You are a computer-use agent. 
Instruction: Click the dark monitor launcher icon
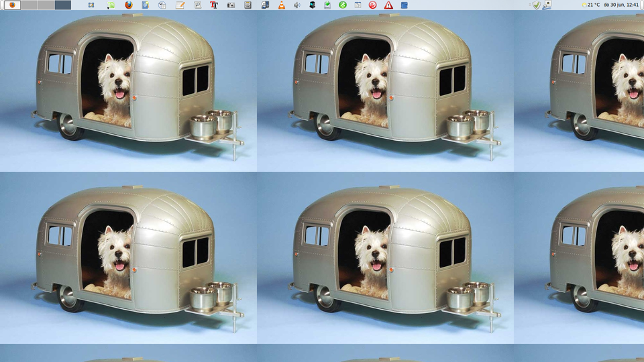[x=313, y=5]
